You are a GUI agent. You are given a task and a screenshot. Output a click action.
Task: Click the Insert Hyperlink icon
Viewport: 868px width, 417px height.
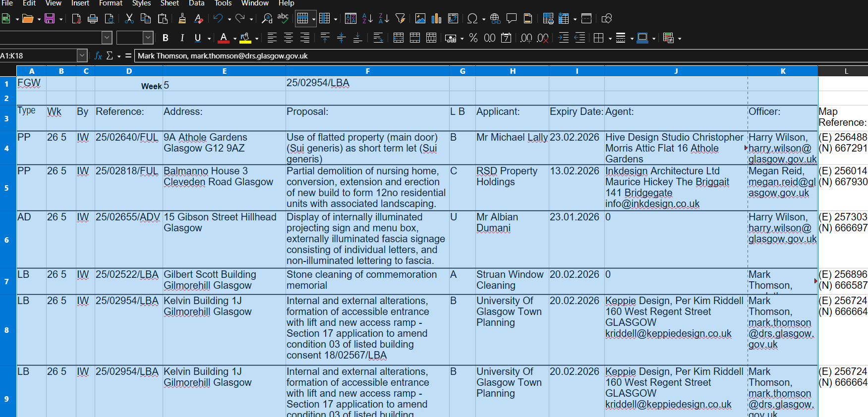495,19
